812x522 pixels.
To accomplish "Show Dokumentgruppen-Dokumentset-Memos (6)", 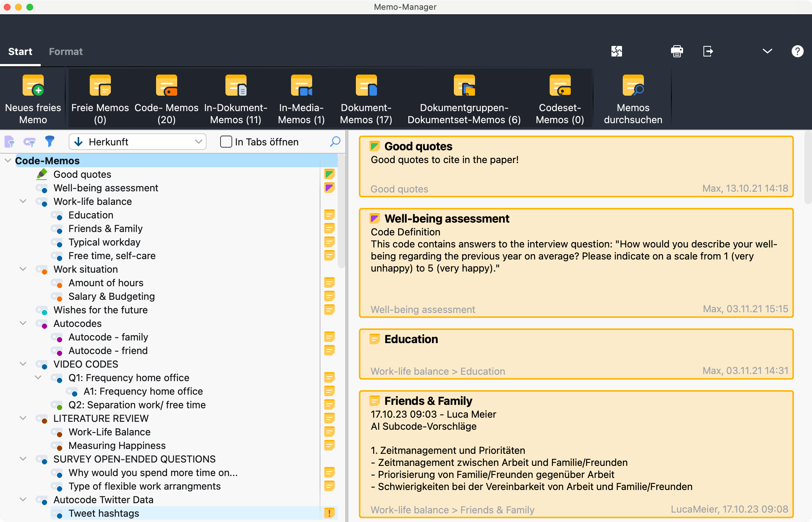I will pyautogui.click(x=464, y=99).
